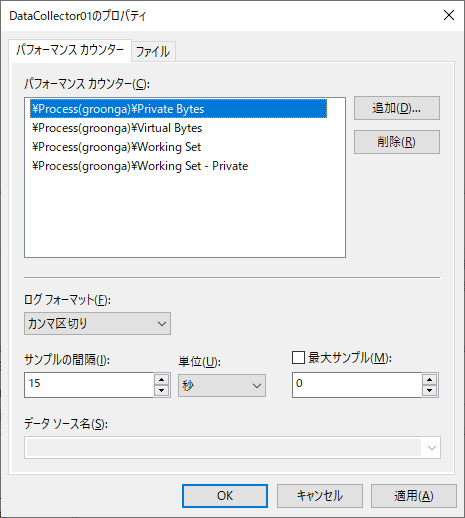465x518 pixels.
Task: Select the ¥Process(groonga)¥Virtual Bytes counter
Action: [x=117, y=128]
